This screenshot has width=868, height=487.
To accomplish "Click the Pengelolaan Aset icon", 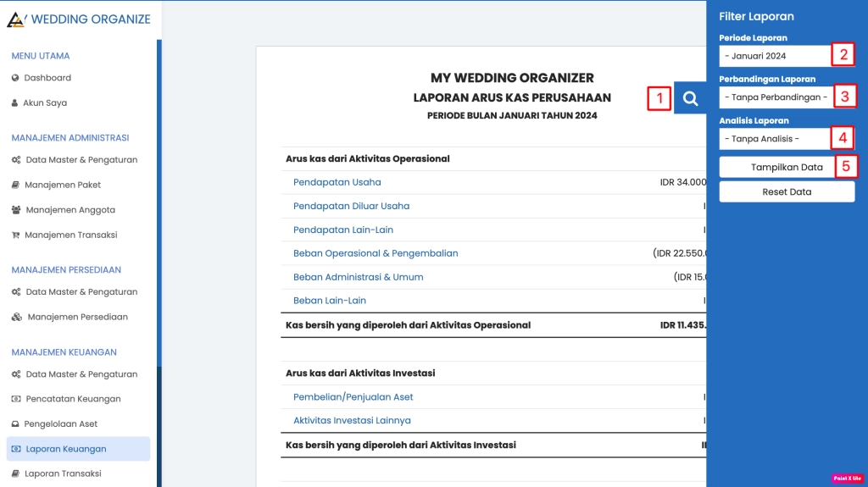I will (x=16, y=424).
